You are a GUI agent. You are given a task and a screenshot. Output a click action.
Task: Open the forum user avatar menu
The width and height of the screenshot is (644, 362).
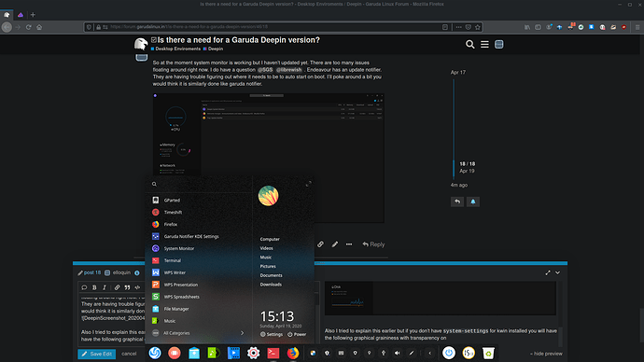[x=499, y=45]
